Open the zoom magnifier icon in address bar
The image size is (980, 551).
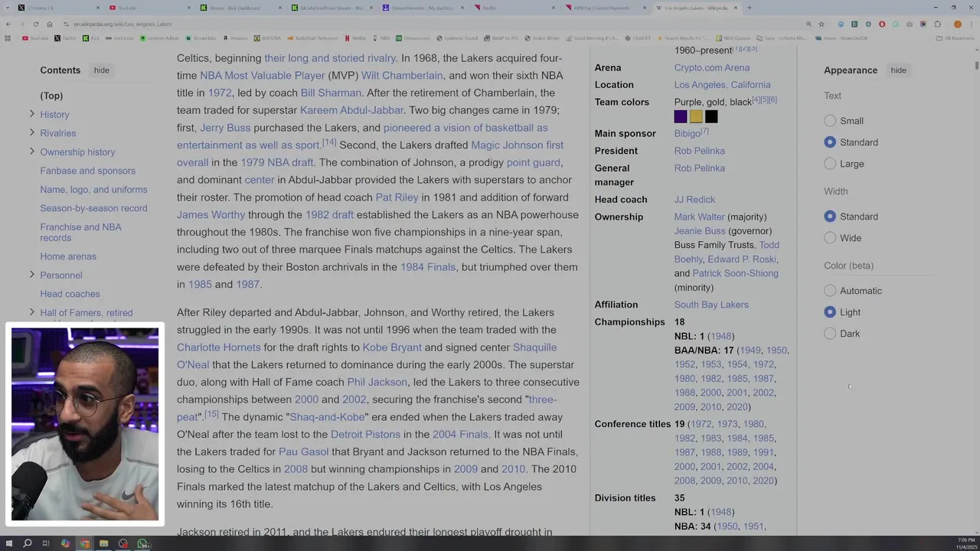(808, 24)
